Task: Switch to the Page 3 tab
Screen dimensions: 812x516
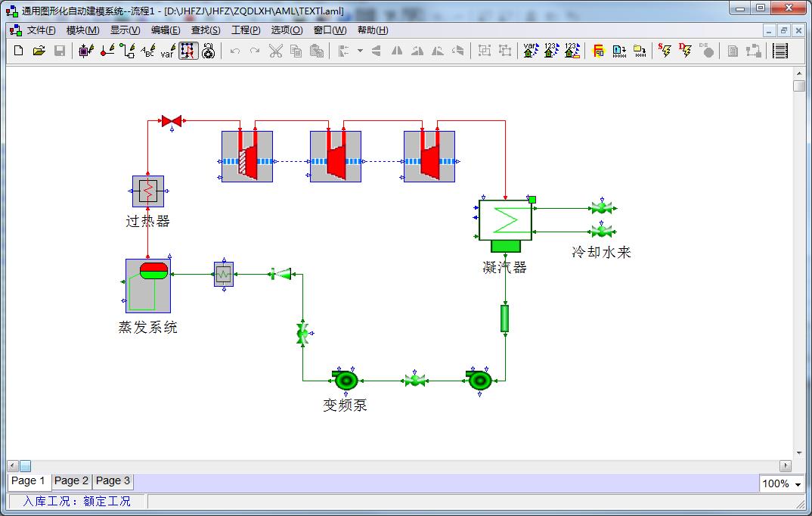Action: 113,480
